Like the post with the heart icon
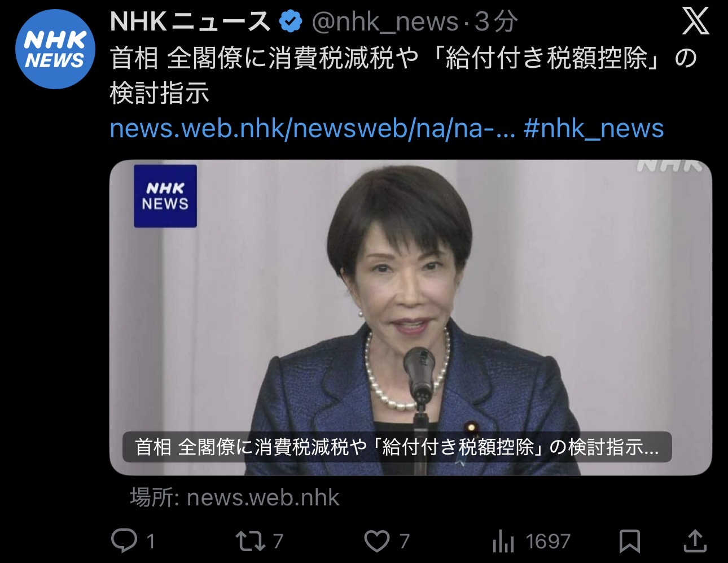Screen dimensions: 728x563 pos(376,541)
